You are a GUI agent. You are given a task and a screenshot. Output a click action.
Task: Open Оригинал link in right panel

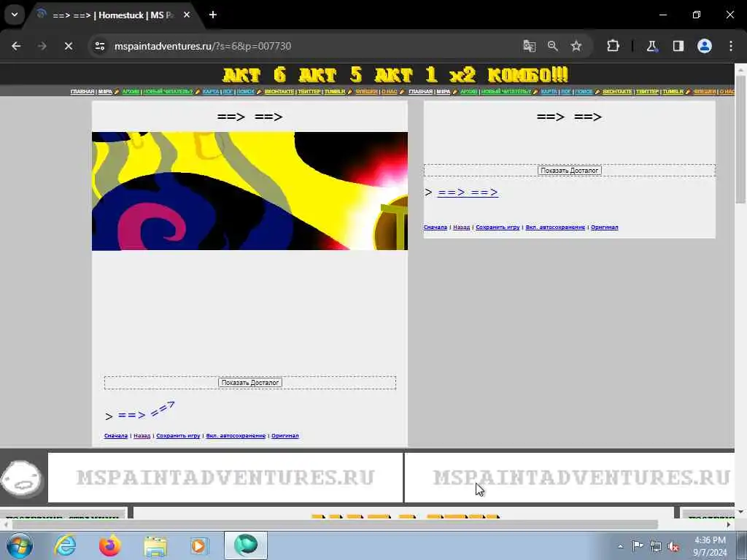[605, 227]
